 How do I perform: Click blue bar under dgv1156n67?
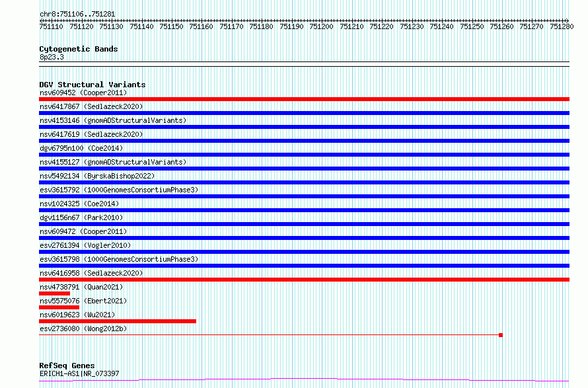pyautogui.click(x=304, y=224)
